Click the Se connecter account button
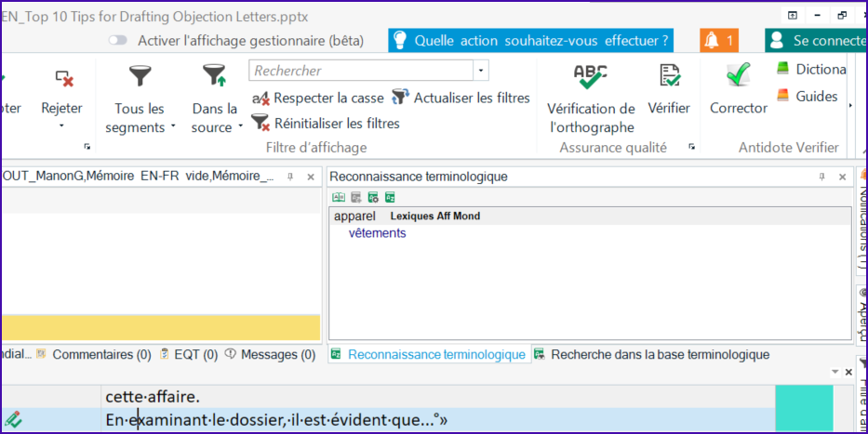Viewport: 868px width, 434px height. (817, 40)
